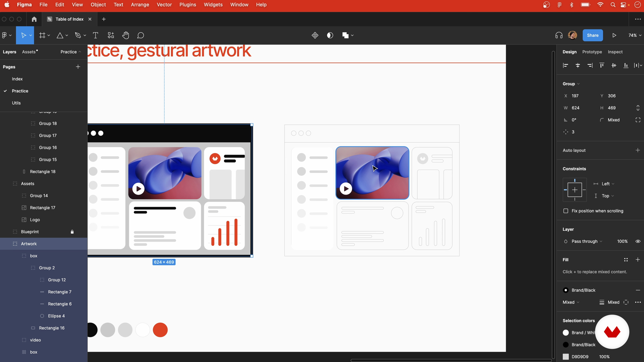Select the Pen tool
The height and width of the screenshot is (362, 644).
pyautogui.click(x=78, y=35)
